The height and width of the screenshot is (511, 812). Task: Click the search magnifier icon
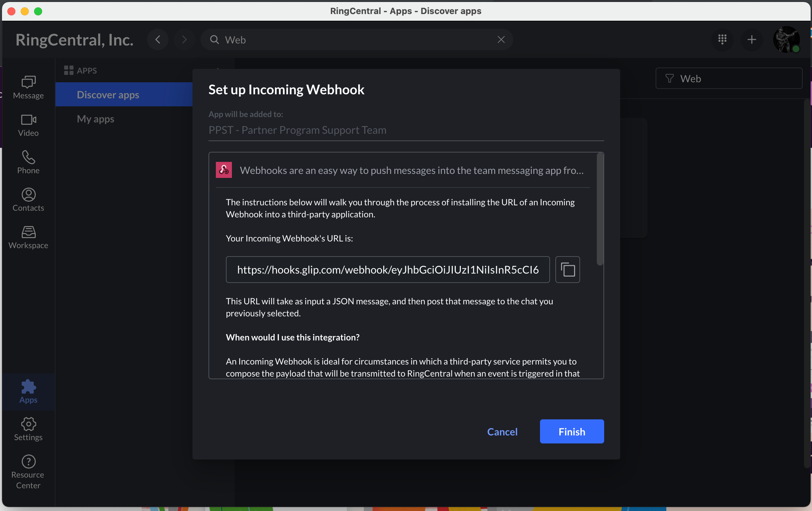coord(215,39)
